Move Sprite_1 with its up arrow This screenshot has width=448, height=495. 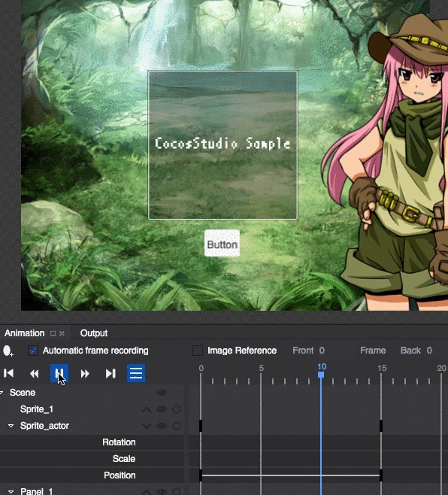[x=147, y=409]
